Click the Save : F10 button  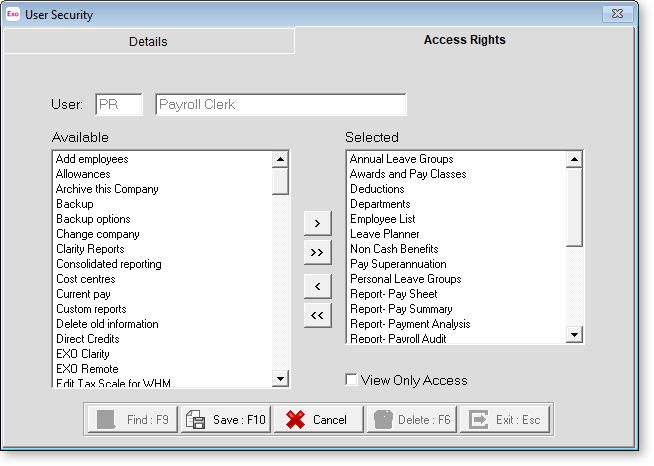coord(226,420)
